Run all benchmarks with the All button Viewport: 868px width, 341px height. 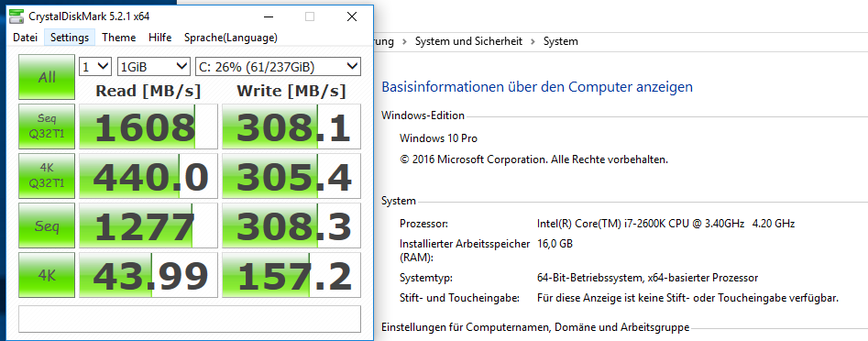(47, 77)
